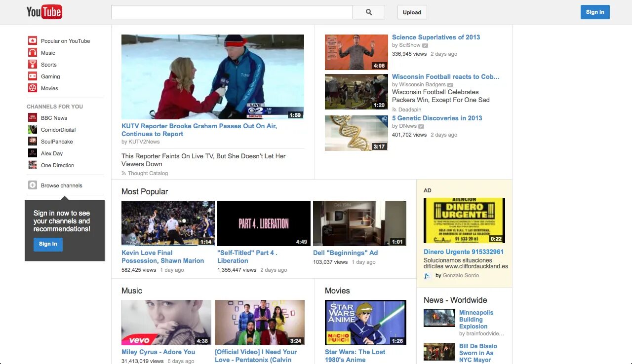Open KUTV Reporter Brooke Graham video title
Screen dimensions: 632x364
[199, 130]
